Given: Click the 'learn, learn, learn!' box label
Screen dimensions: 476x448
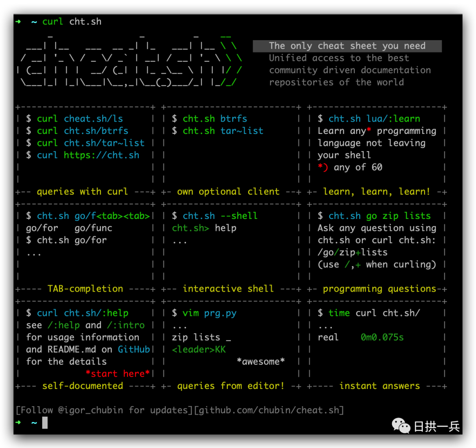Looking at the screenshot, I should point(377,192).
